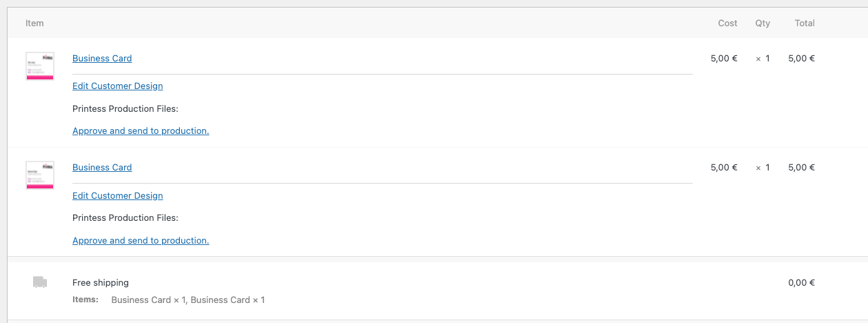
Task: Click the gray shipping truck icon
Action: coord(40,282)
